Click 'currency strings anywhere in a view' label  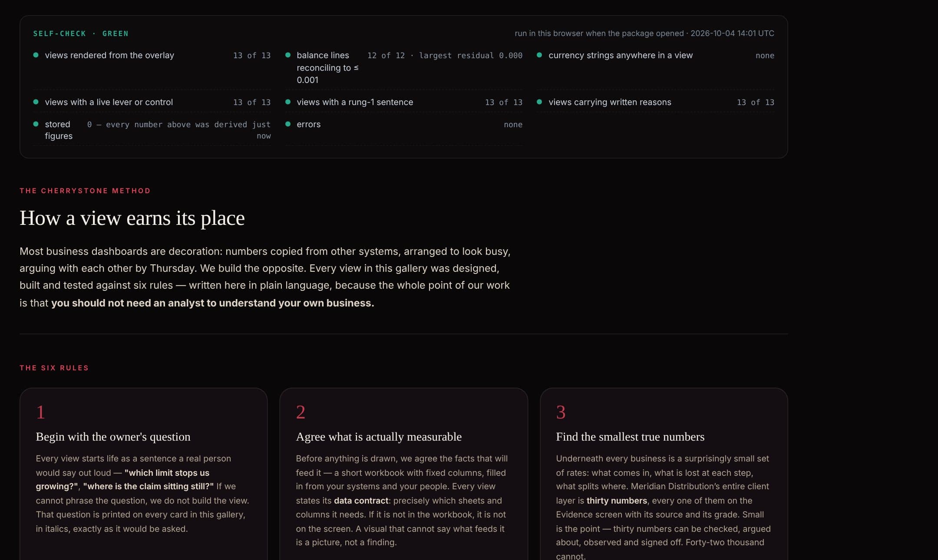coord(621,55)
